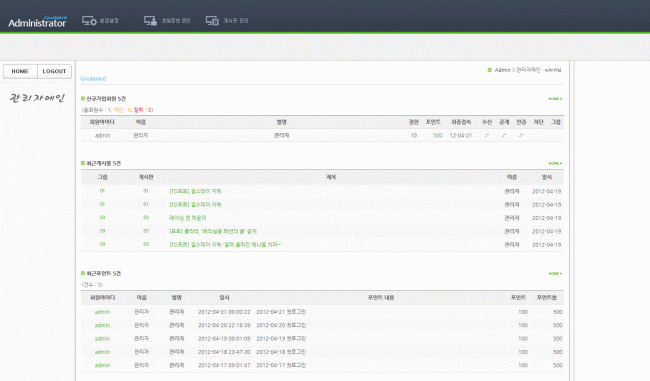Viewport: 650px width, 381px height.
Task: Click admin link in the 2012-04-17 09:01:47 row
Action: pos(102,365)
